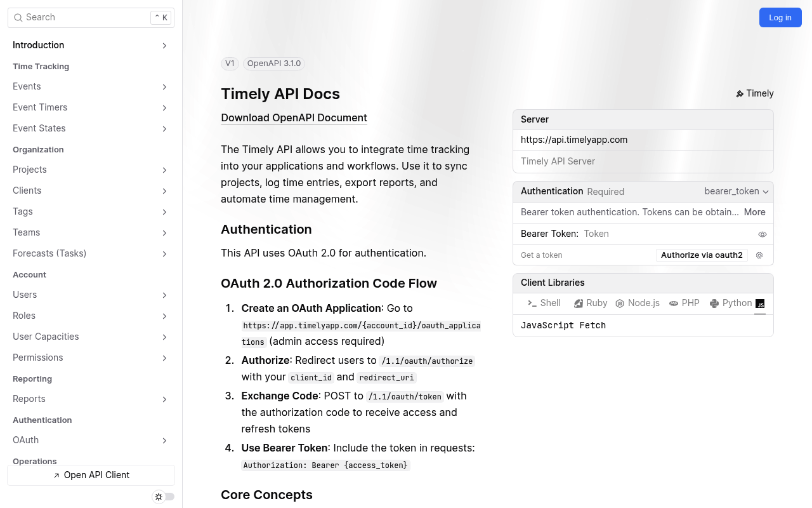Select the Node.js client library tab

click(638, 303)
